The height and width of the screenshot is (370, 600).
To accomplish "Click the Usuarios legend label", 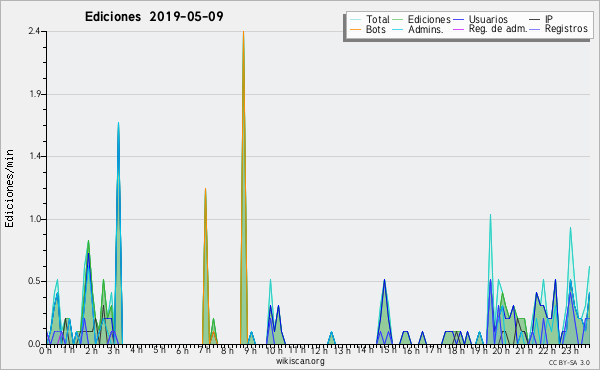I will tap(488, 19).
